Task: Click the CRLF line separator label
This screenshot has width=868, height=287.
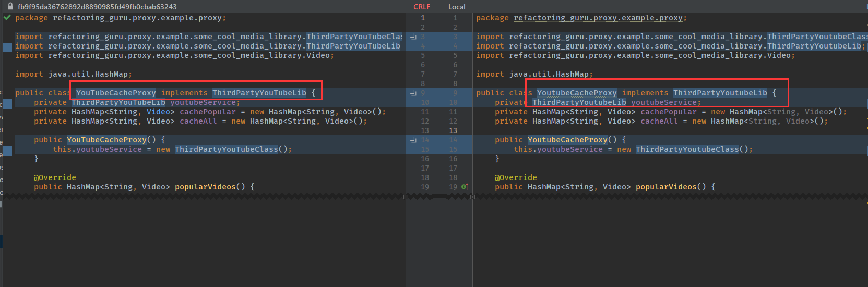Action: point(422,7)
